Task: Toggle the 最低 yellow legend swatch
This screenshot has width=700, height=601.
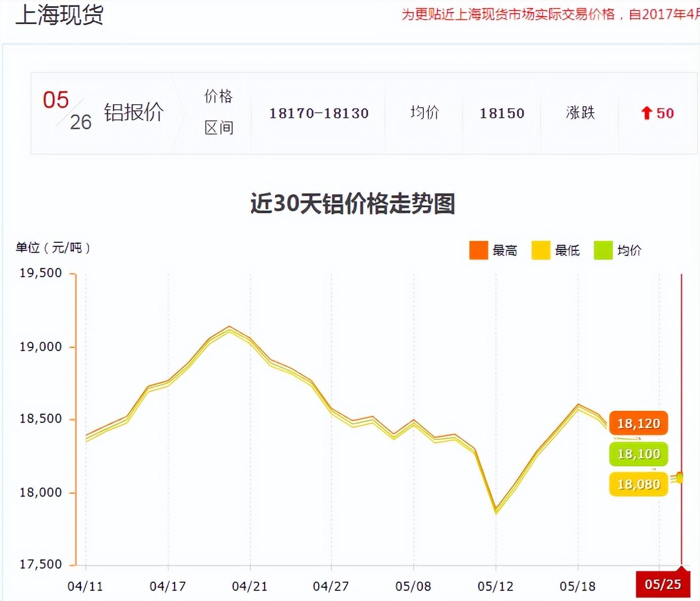Action: 541,250
